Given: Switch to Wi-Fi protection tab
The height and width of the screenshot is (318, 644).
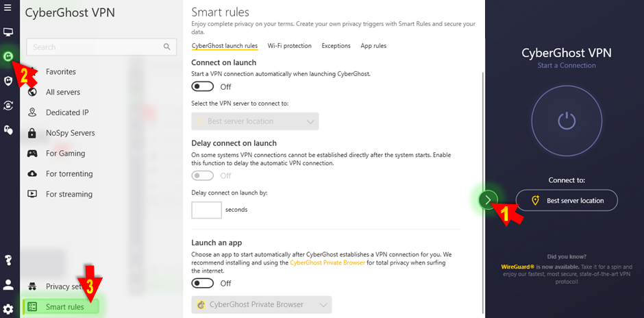Looking at the screenshot, I should point(290,46).
